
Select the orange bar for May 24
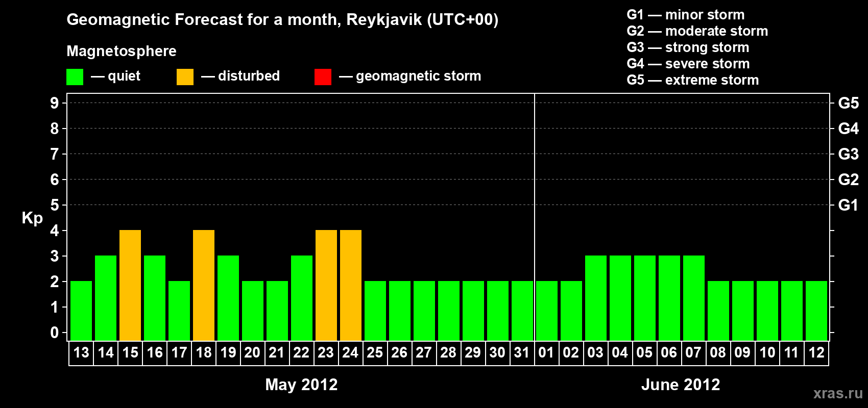351,286
